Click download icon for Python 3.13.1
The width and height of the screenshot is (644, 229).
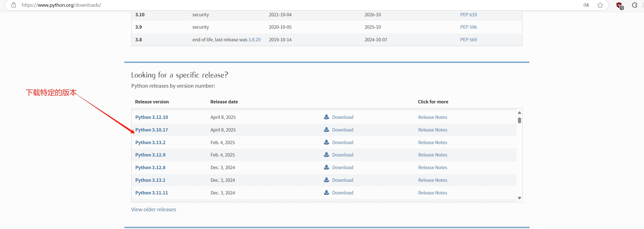(326, 180)
